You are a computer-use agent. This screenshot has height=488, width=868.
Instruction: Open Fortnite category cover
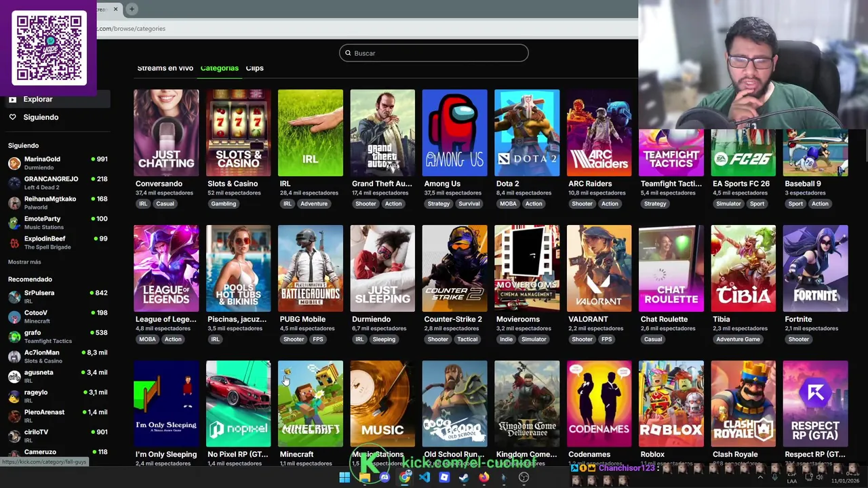tap(815, 268)
